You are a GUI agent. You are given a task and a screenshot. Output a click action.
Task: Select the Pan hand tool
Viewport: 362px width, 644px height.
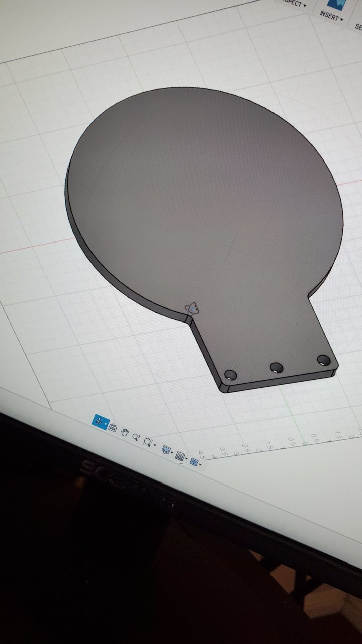[x=125, y=432]
